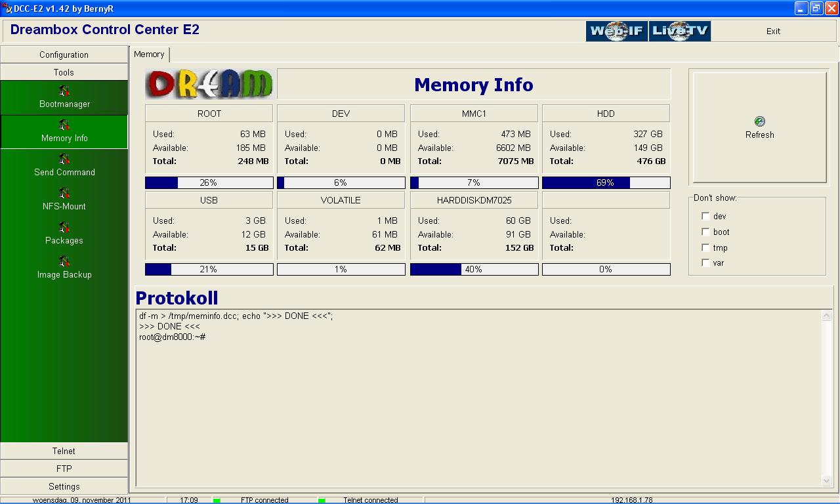Open the Bootmanager tool icon
This screenshot has width=840, height=504.
click(x=64, y=91)
